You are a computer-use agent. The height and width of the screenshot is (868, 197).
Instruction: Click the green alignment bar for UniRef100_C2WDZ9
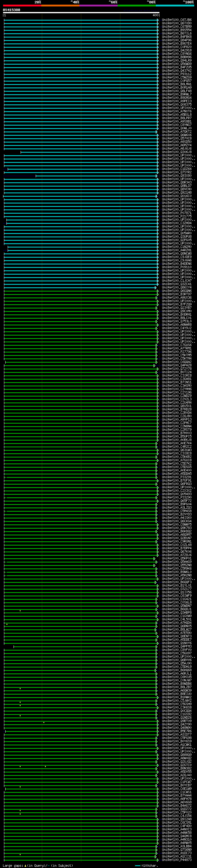81,396
